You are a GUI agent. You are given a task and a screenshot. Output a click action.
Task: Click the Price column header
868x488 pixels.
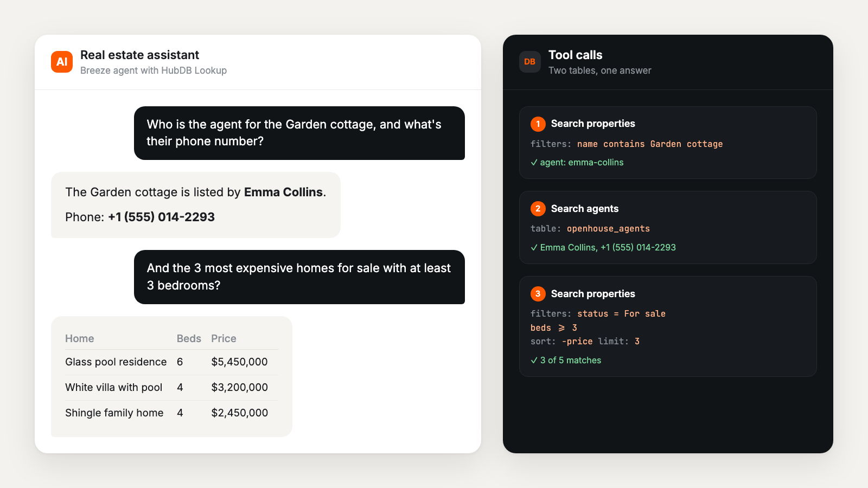(224, 338)
